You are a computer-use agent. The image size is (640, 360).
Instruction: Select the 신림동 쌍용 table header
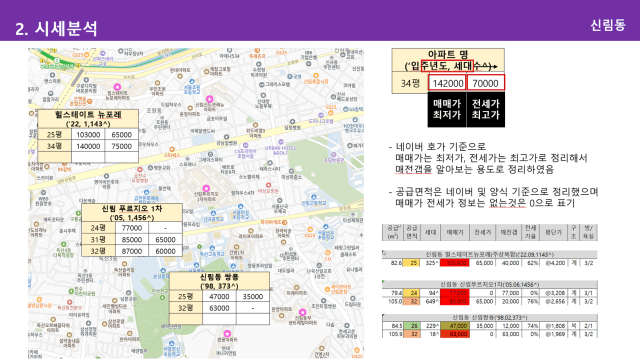(x=219, y=281)
